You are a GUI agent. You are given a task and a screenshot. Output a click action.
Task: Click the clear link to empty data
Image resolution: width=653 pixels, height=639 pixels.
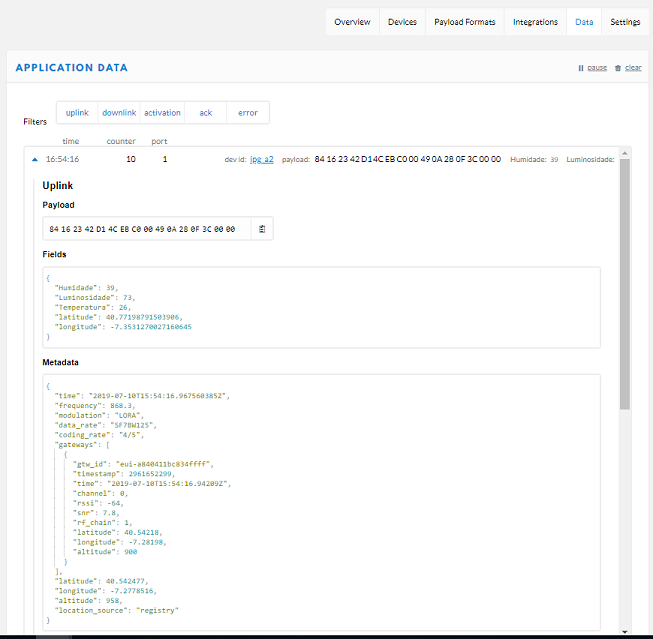pos(633,68)
